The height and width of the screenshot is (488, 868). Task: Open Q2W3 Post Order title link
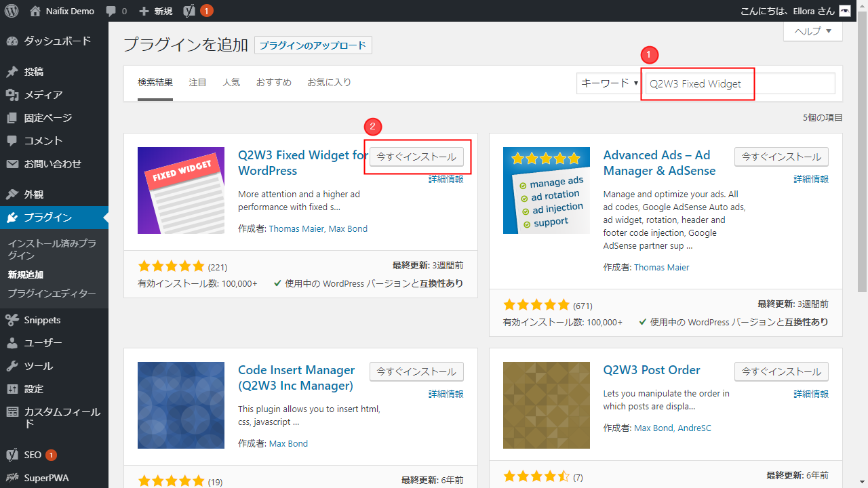tap(652, 370)
